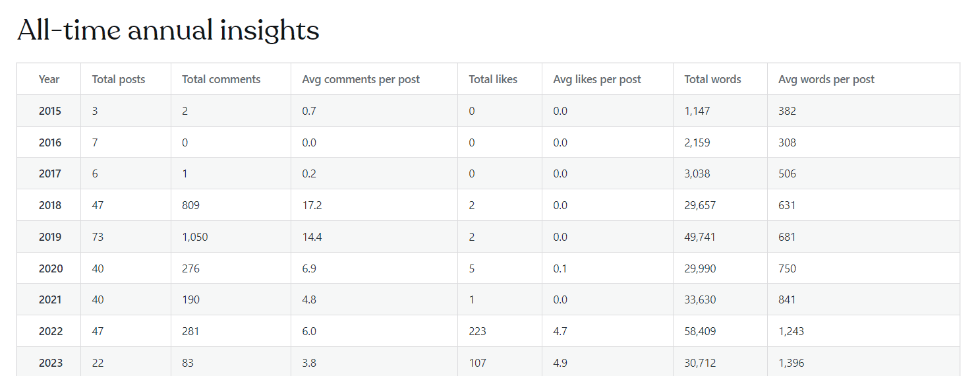Screen dimensions: 980x376
Task: Click the Total likes column header
Action: 493,79
